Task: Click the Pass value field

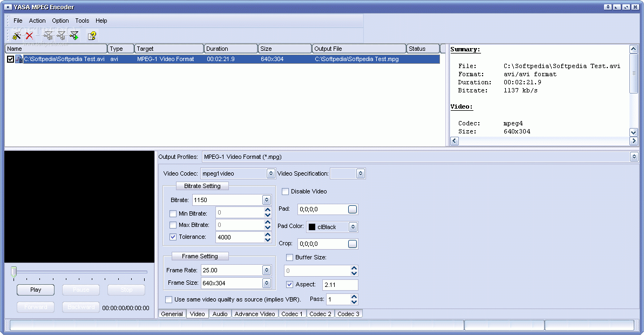Action: [x=338, y=300]
